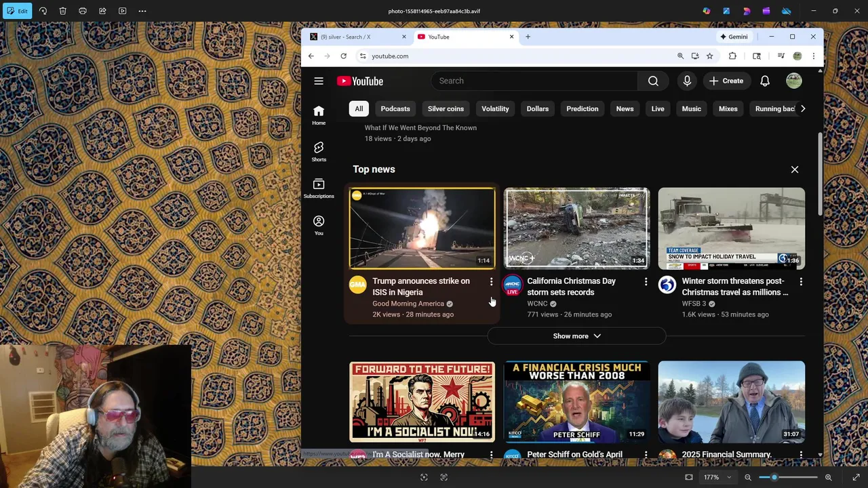Click the Edit button in Photos toolbar
The width and height of the screenshot is (868, 488).
(x=17, y=11)
